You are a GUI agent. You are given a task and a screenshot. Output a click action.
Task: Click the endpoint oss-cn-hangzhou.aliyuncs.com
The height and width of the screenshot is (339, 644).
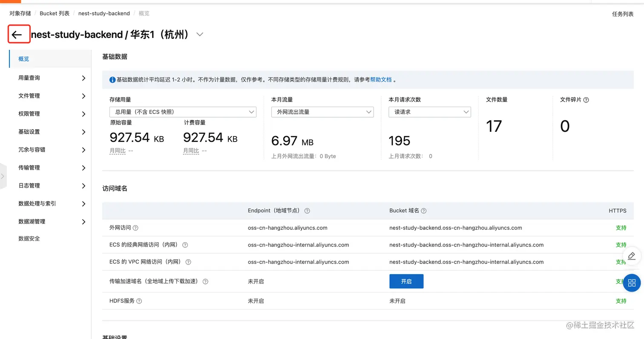(287, 228)
